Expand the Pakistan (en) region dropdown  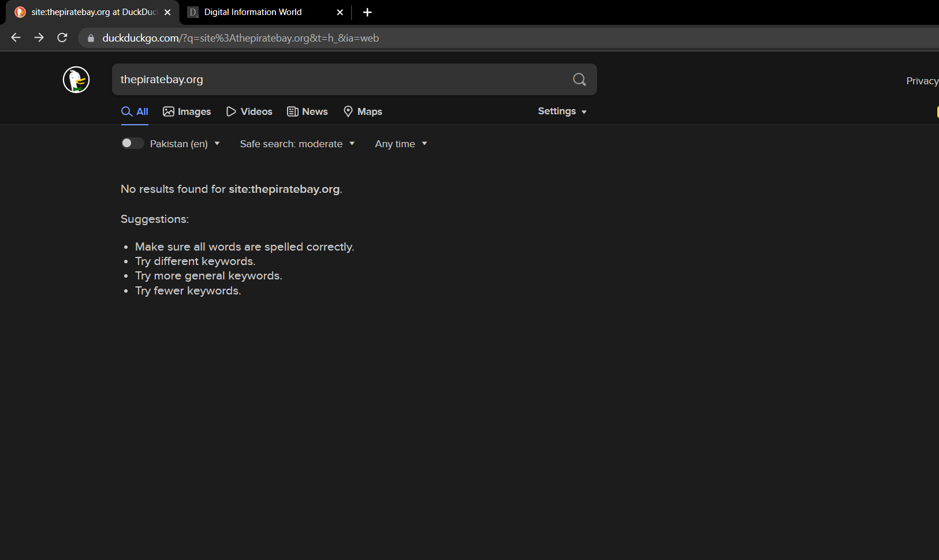click(185, 144)
